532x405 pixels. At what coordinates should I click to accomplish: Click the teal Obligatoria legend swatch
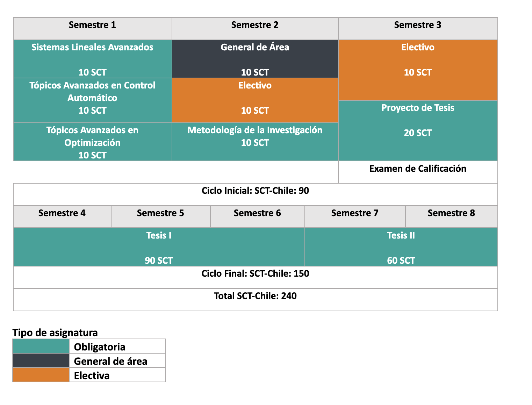click(41, 346)
